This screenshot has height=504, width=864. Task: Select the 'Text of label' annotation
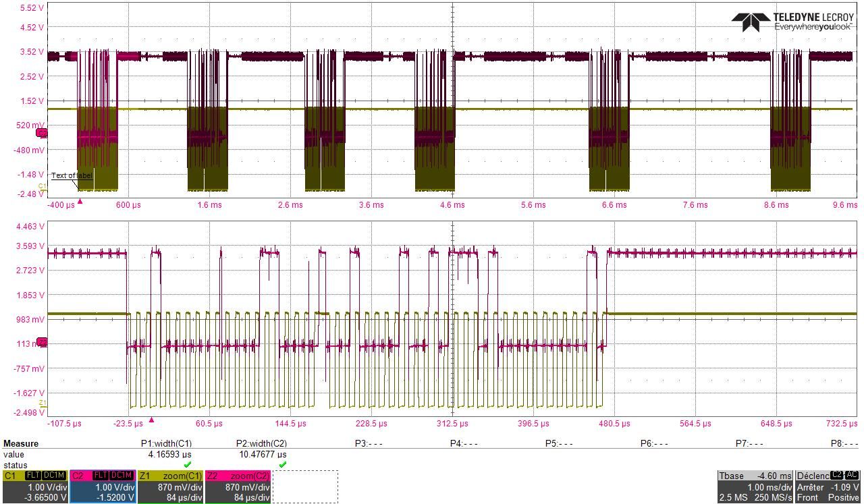point(72,175)
